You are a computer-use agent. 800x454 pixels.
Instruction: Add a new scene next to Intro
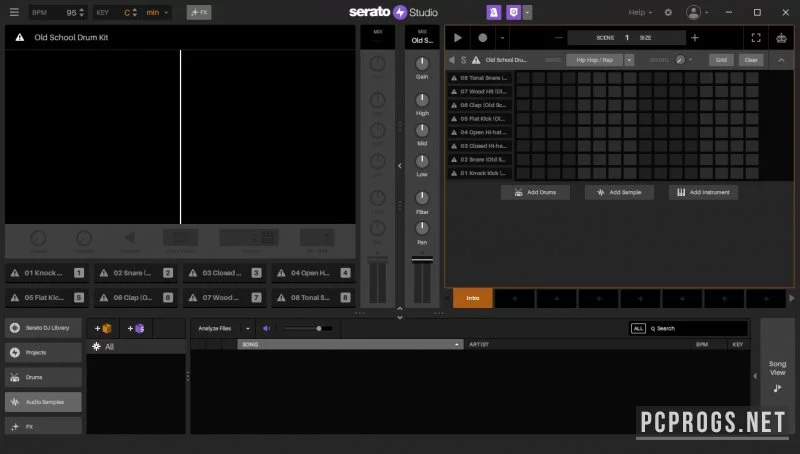(x=515, y=298)
